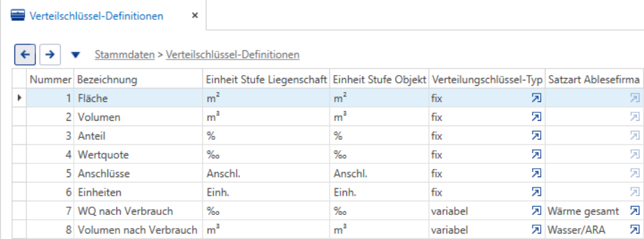Open Verteilungsschlüssel-Typ link icon in Fläche row
Image resolution: width=644 pixels, height=239 pixels.
point(536,98)
